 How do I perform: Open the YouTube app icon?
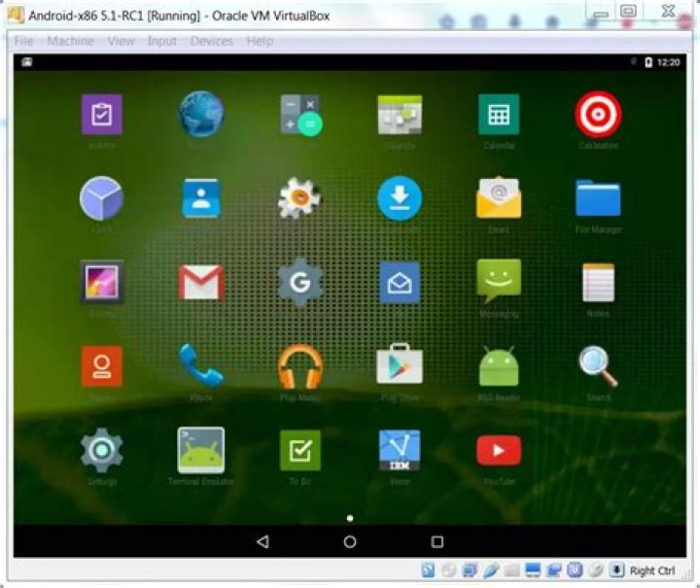click(499, 451)
